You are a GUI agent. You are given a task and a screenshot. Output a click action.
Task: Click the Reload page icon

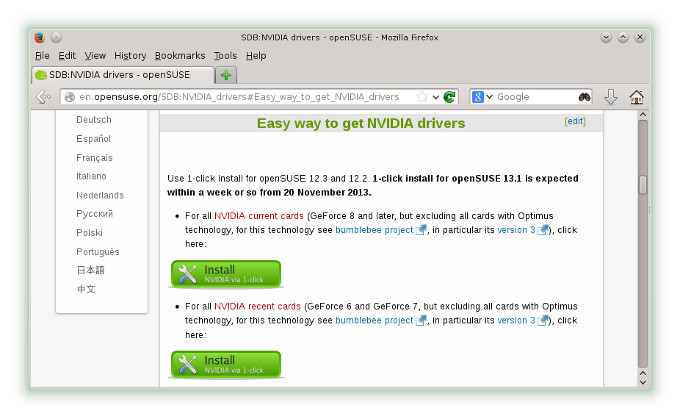[450, 97]
